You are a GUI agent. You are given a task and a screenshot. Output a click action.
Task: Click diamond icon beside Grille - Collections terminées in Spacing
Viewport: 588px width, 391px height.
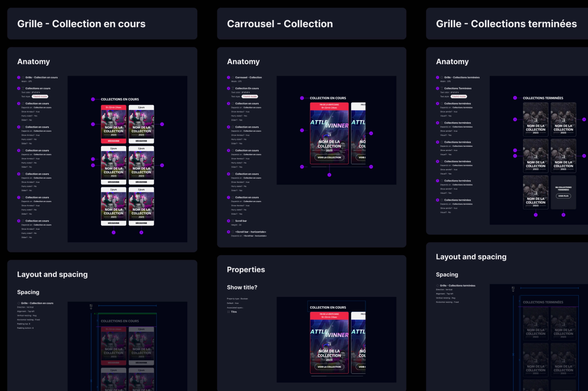pos(437,285)
